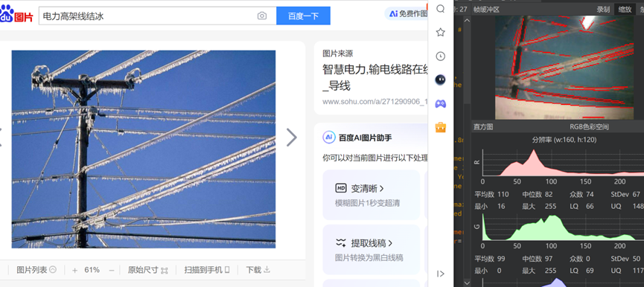Viewport: 644px width, 287px height.
Task: Open the AI 免费作图 button
Action: tap(407, 13)
